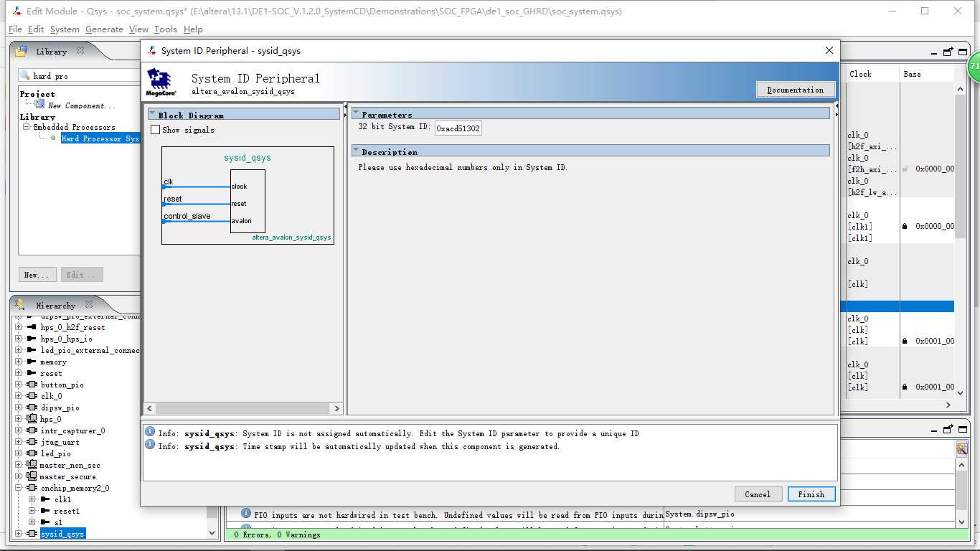This screenshot has width=980, height=551.
Task: Expand the intr_capturer_0 tree node
Action: click(19, 430)
